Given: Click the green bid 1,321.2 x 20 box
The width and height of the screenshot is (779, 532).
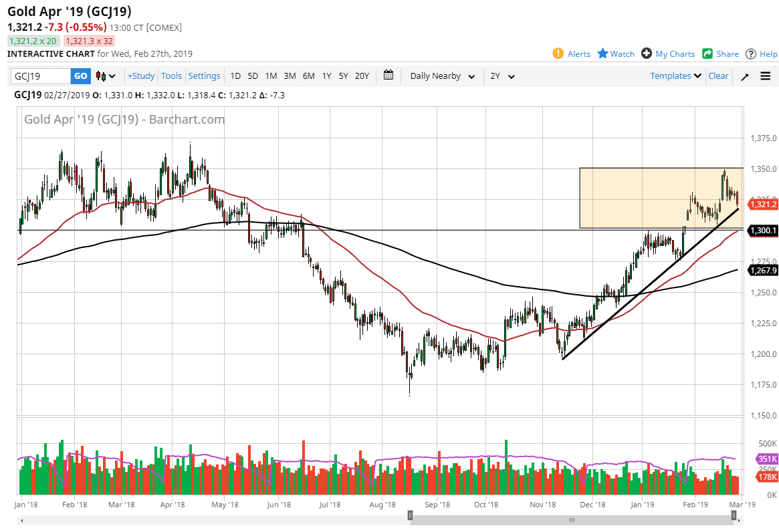Looking at the screenshot, I should [x=33, y=41].
